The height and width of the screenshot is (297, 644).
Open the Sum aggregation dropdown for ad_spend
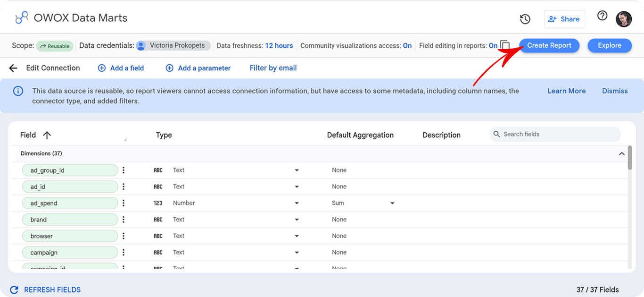392,203
